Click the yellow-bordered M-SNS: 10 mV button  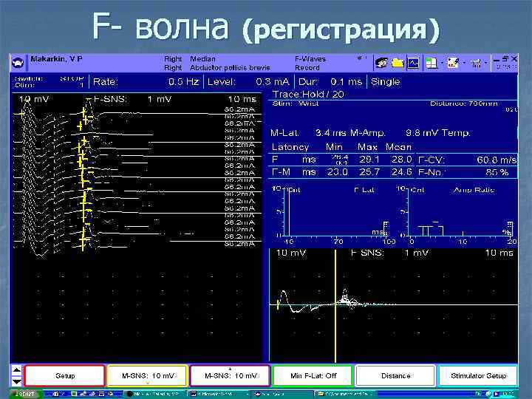click(x=148, y=375)
